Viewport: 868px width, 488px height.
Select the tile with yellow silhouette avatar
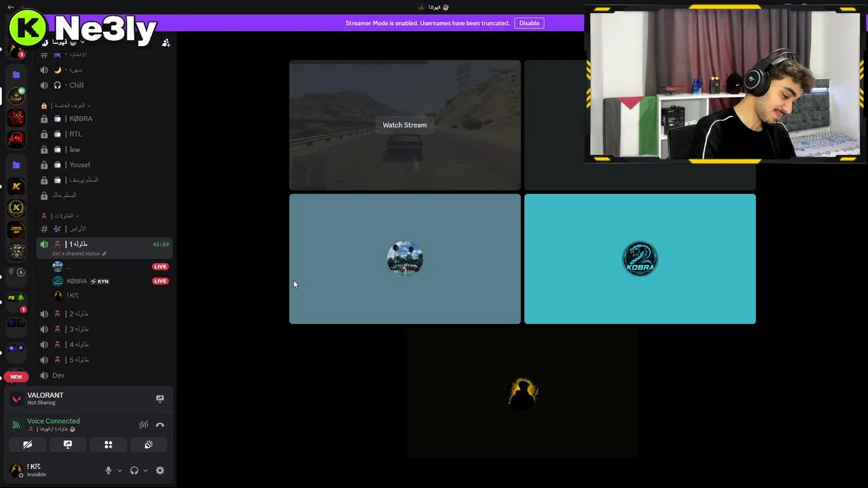click(522, 393)
